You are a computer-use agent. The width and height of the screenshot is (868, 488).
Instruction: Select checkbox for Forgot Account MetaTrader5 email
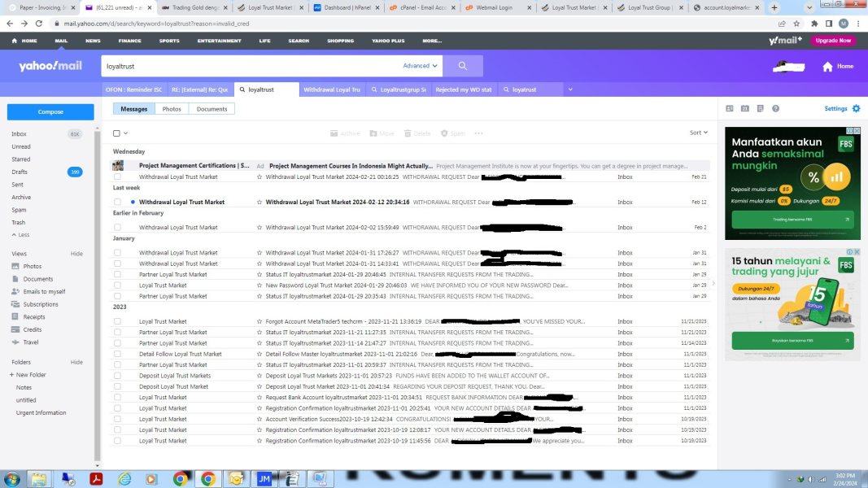pos(117,321)
